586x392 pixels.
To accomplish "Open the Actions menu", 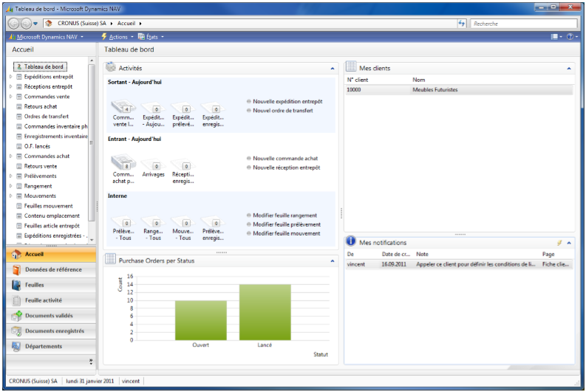I will (x=117, y=37).
